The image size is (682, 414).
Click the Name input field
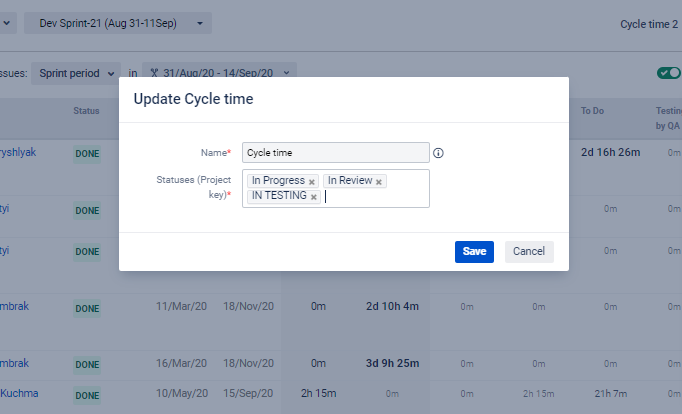[335, 153]
